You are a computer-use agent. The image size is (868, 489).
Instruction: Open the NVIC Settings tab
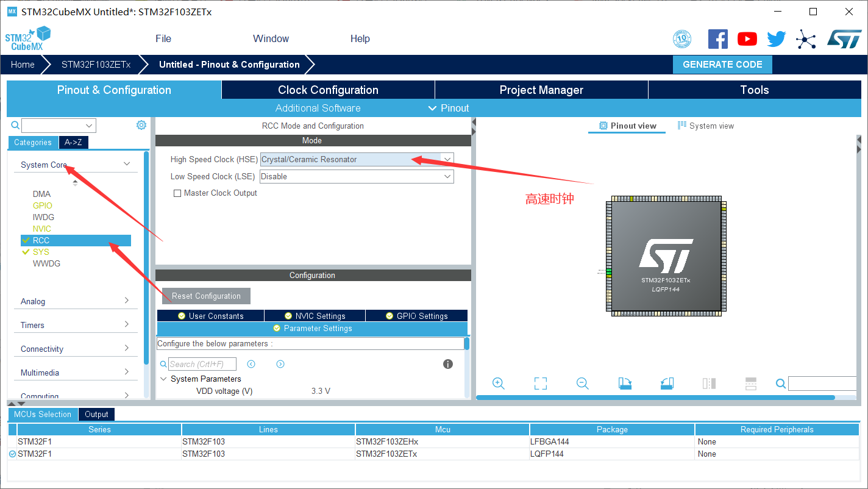[x=315, y=316]
